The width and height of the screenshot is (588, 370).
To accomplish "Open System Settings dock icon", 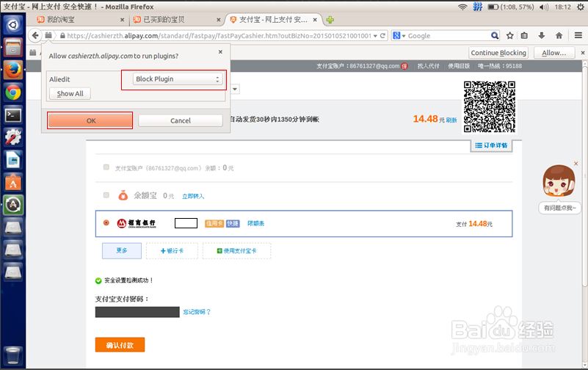I will (x=13, y=137).
